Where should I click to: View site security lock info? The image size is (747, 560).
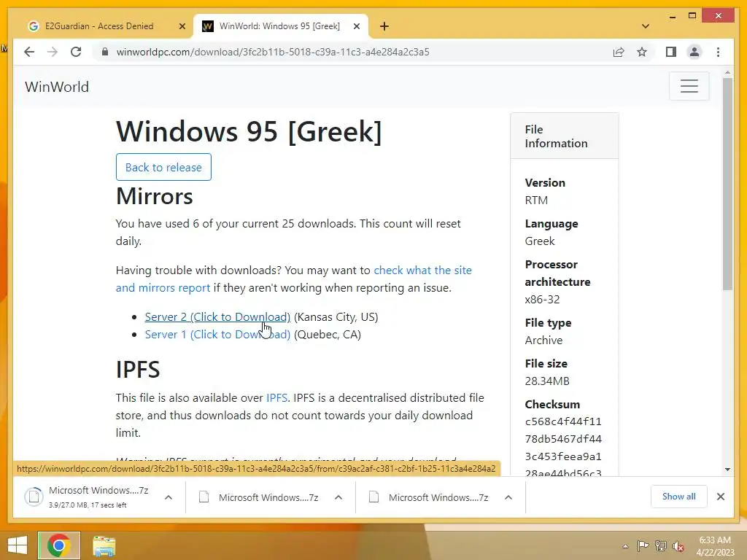coord(105,52)
